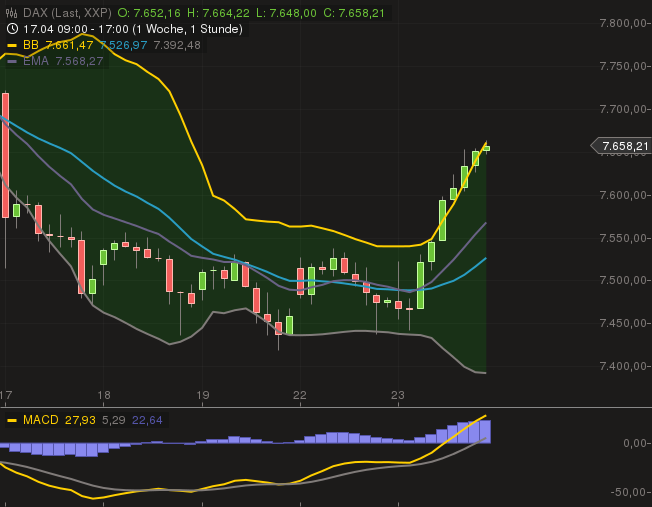This screenshot has height=507, width=652.
Task: Click the low value L: 7.648,00
Action: coord(286,13)
